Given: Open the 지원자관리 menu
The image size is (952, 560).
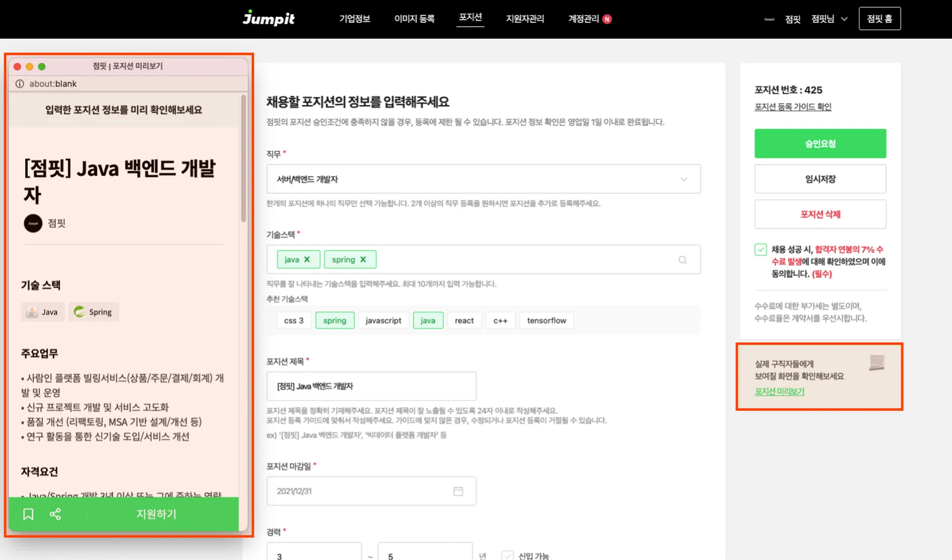Looking at the screenshot, I should 525,19.
